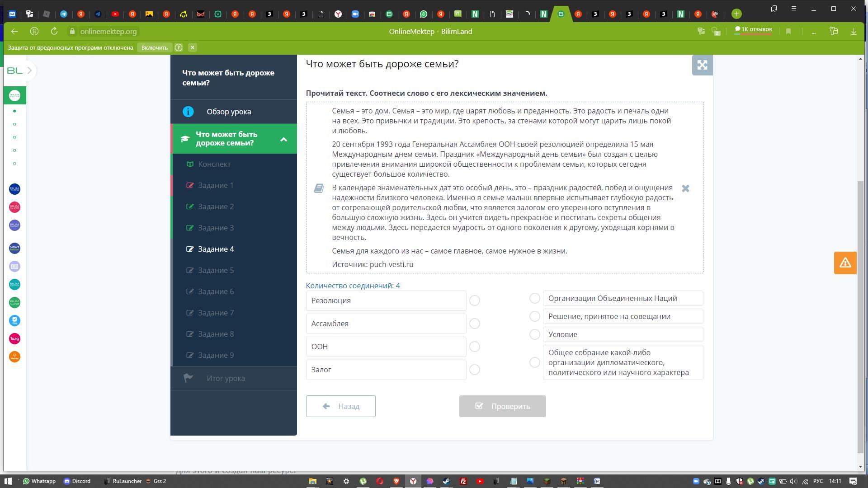This screenshot has height=488, width=868.
Task: Open Конспект in lesson menu
Action: 214,164
